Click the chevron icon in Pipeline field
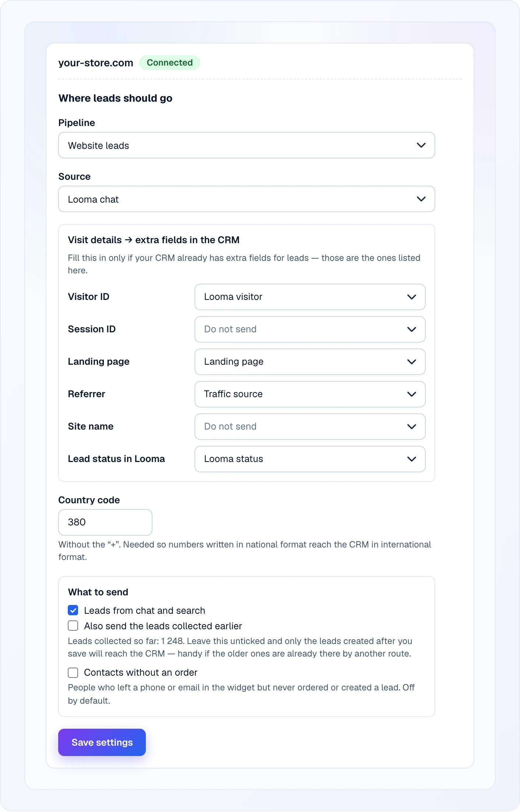This screenshot has height=812, width=520. 421,145
